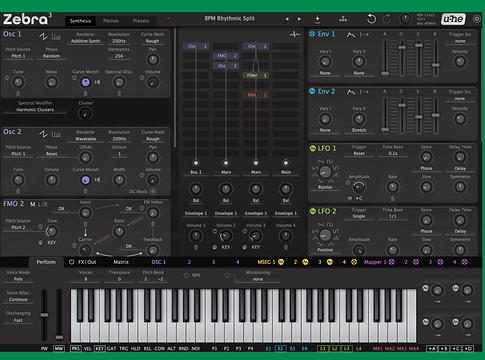485x360 pixels.
Task: Toggle the FX | Out power button
Action: (x=71, y=262)
